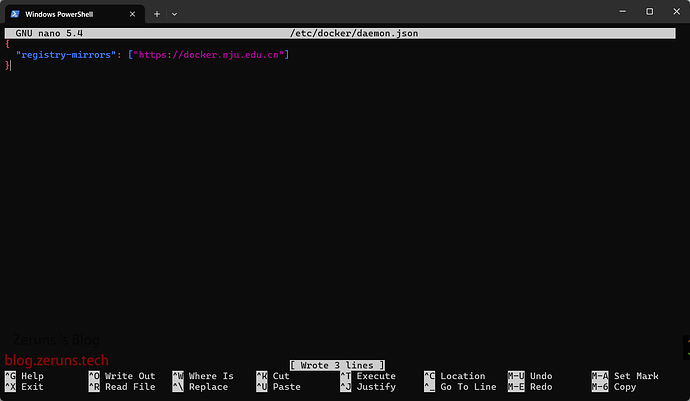The width and height of the screenshot is (690, 401).
Task: Click the /etc/docker/daemon.json filename
Action: point(354,33)
